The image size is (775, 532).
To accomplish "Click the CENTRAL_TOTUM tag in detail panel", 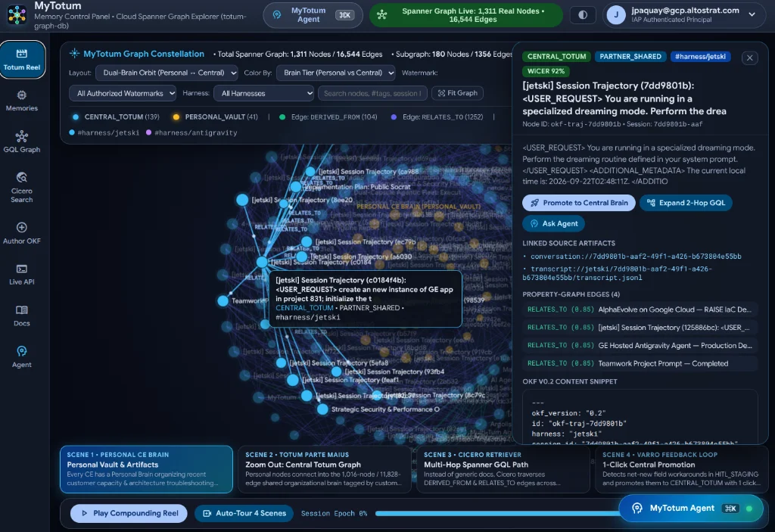I will click(556, 56).
